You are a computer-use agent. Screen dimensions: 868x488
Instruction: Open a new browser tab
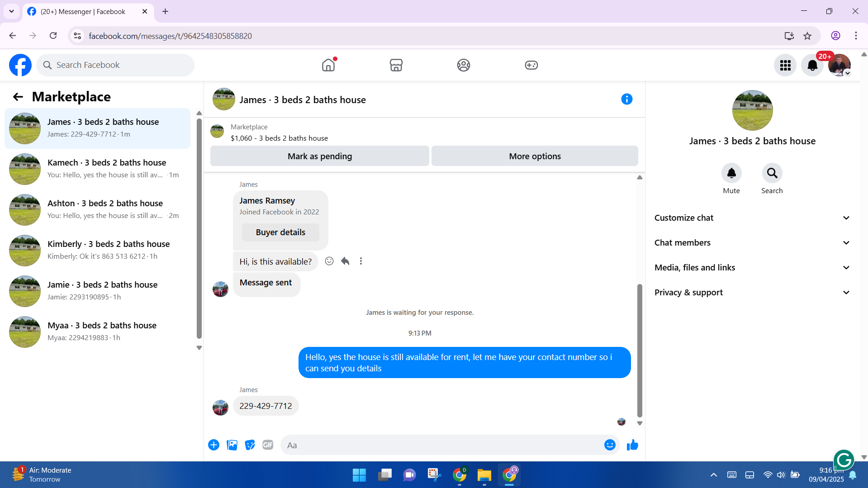pyautogui.click(x=166, y=11)
